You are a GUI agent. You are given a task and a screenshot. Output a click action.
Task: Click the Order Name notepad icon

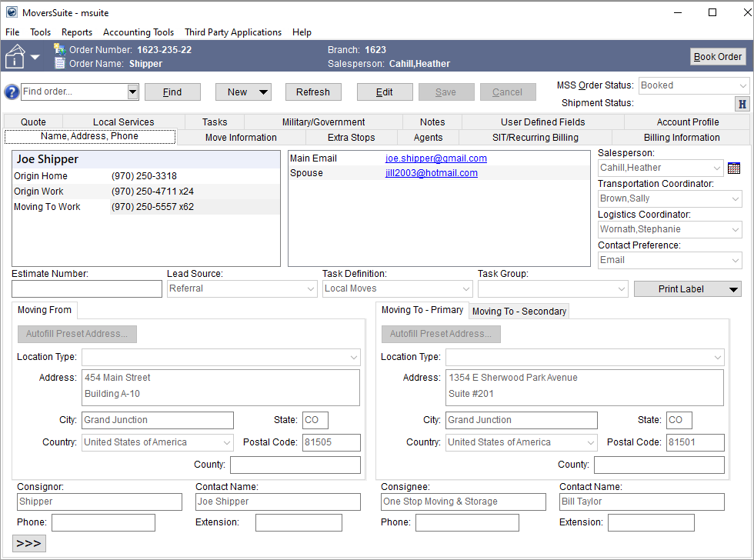pyautogui.click(x=59, y=63)
